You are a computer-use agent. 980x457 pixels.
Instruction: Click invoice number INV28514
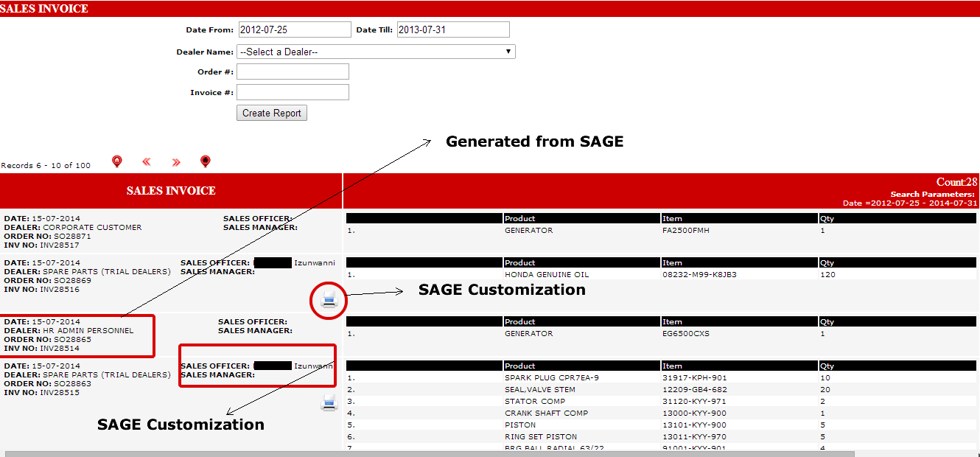coord(60,348)
